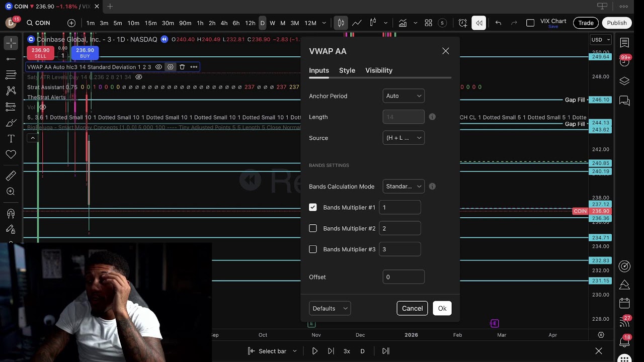The width and height of the screenshot is (644, 362).
Task: Confirm settings with the Ok button
Action: click(442, 308)
